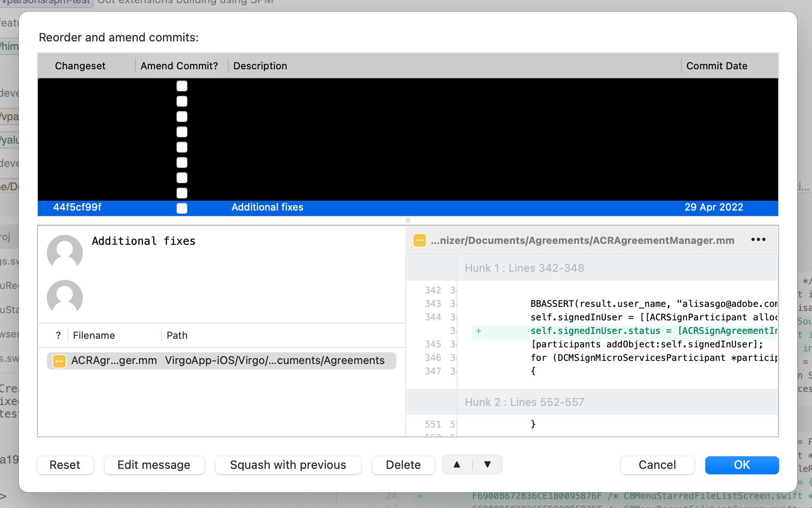Select the Additional fixes commit row

[408, 207]
